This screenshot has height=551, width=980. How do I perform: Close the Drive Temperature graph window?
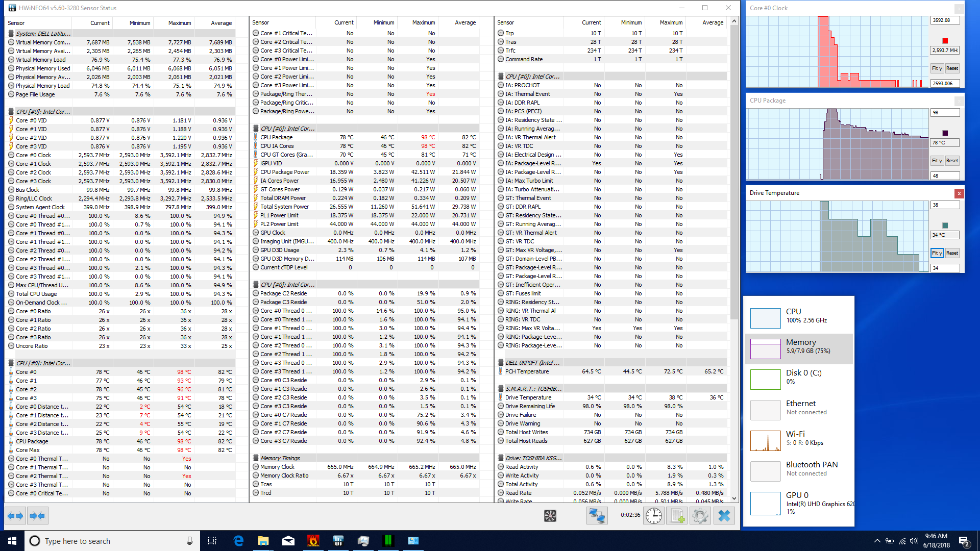click(x=959, y=193)
